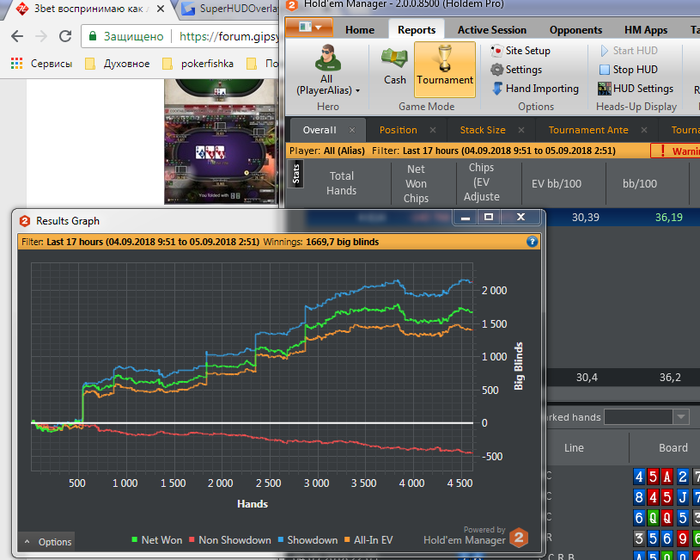The width and height of the screenshot is (700, 560).
Task: Open HUD Settings
Action: point(635,88)
